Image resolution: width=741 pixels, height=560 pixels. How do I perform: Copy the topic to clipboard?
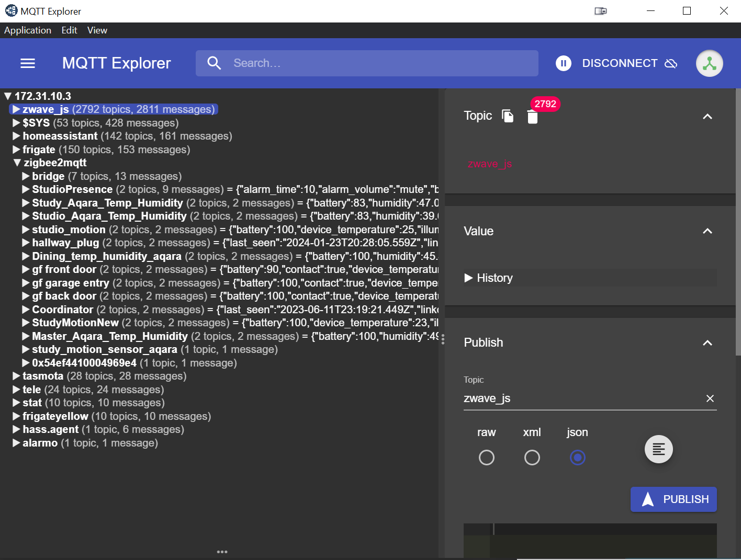(x=508, y=116)
